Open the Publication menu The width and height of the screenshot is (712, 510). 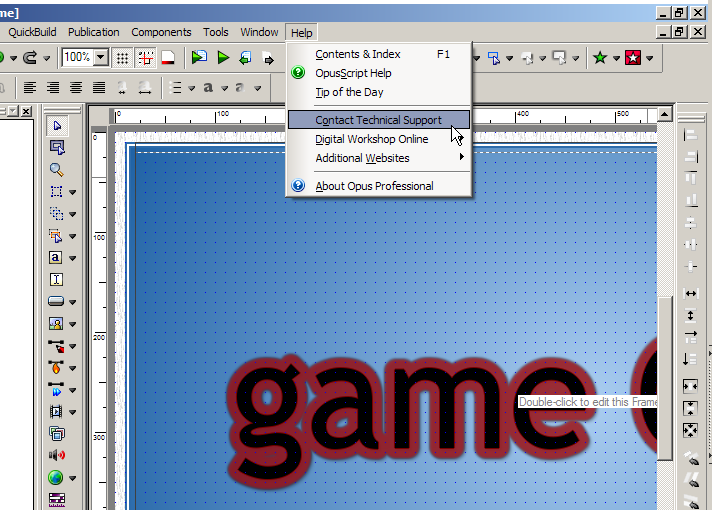tap(94, 32)
